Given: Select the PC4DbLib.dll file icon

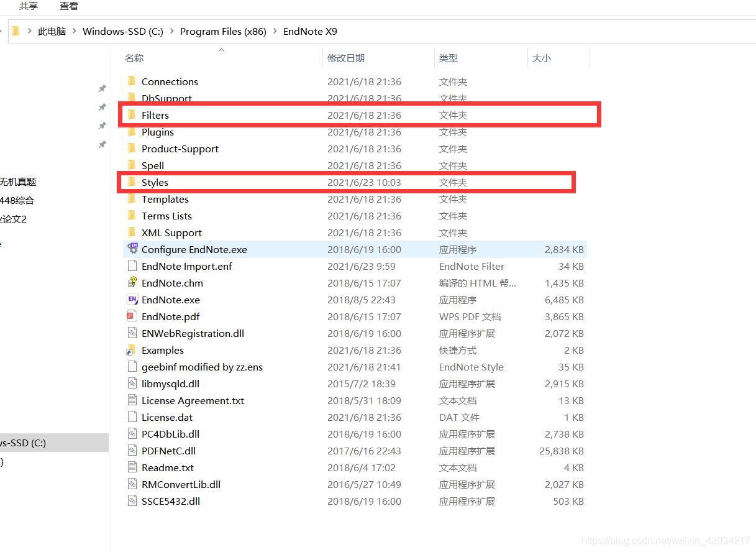Looking at the screenshot, I should click(x=132, y=434).
